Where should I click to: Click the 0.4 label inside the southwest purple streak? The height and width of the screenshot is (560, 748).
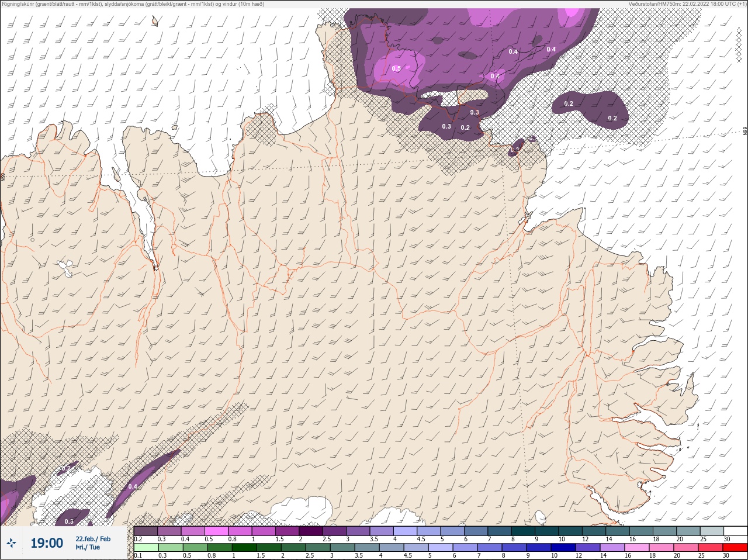(x=133, y=486)
